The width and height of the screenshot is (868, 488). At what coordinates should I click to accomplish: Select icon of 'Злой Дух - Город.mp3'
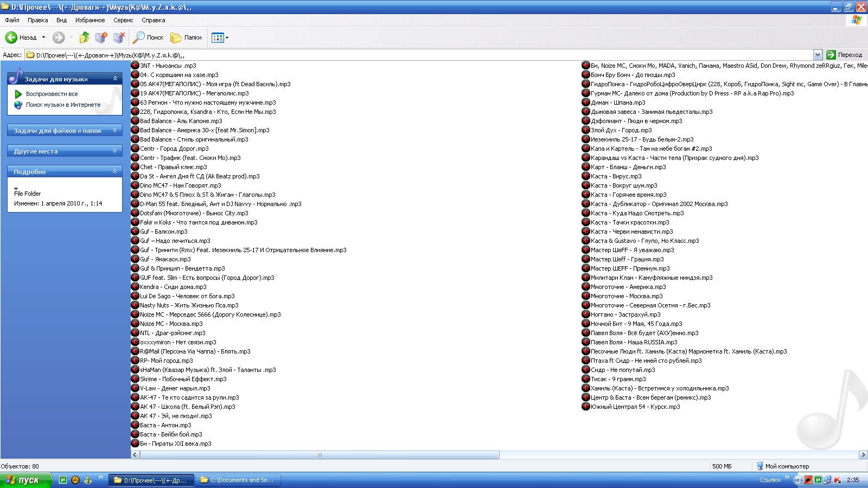pos(586,130)
